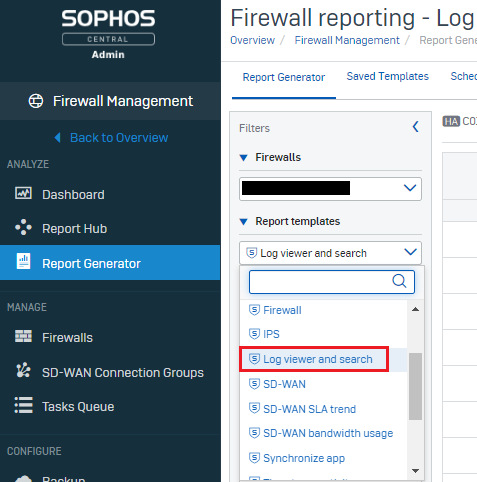Image resolution: width=477 pixels, height=482 pixels.
Task: Collapse the Firewalls filter section triangle
Action: coord(244,158)
